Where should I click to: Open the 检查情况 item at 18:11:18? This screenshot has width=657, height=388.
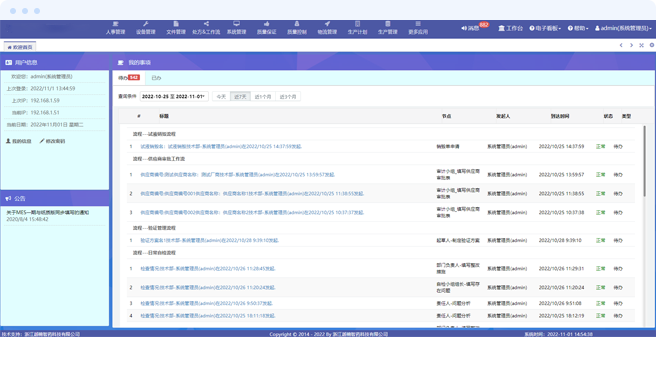click(208, 316)
